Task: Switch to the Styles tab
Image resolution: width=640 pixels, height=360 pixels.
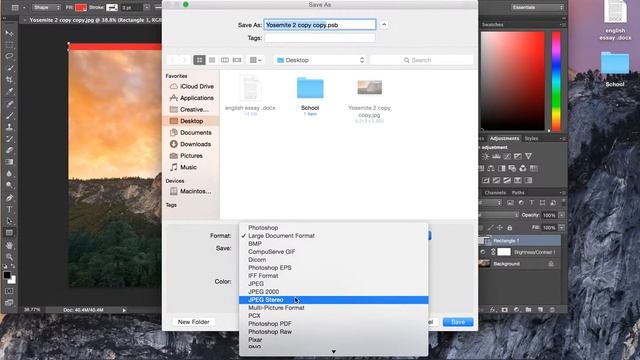Action: pyautogui.click(x=531, y=138)
